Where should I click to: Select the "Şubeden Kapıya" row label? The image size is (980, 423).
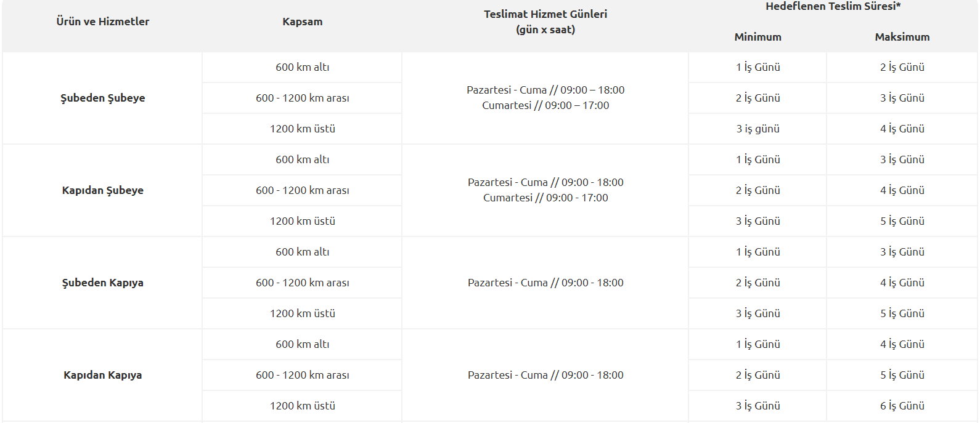pyautogui.click(x=102, y=283)
